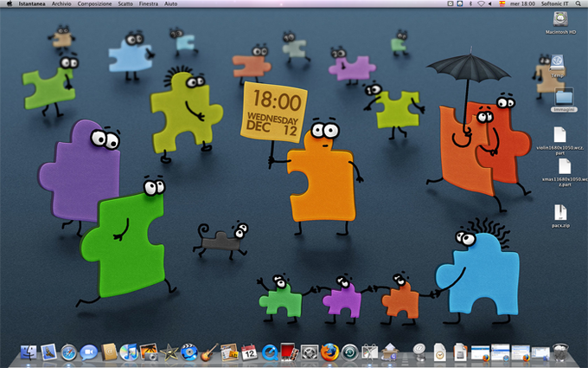
Task: Open Address Book in the Dock
Action: [x=109, y=352]
